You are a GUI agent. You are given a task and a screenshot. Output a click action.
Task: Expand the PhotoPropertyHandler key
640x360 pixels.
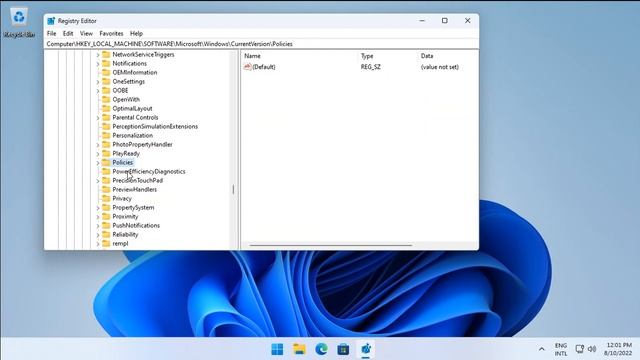[98, 144]
